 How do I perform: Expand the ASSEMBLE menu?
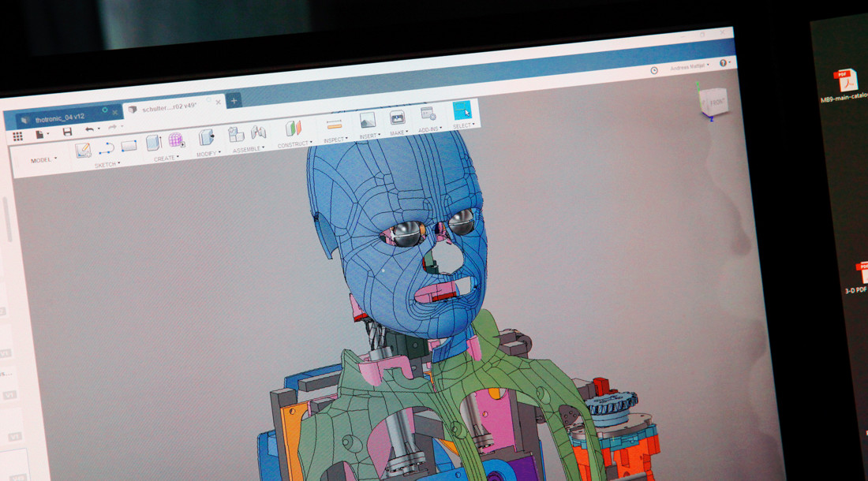[249, 149]
